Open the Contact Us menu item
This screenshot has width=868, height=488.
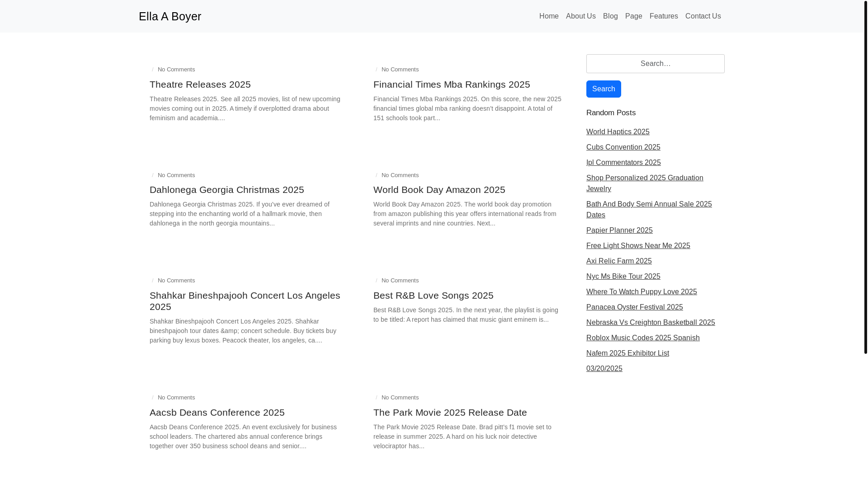pyautogui.click(x=703, y=16)
